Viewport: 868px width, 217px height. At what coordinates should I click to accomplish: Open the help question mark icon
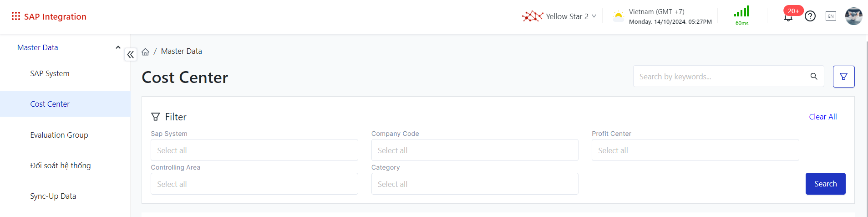[810, 16]
